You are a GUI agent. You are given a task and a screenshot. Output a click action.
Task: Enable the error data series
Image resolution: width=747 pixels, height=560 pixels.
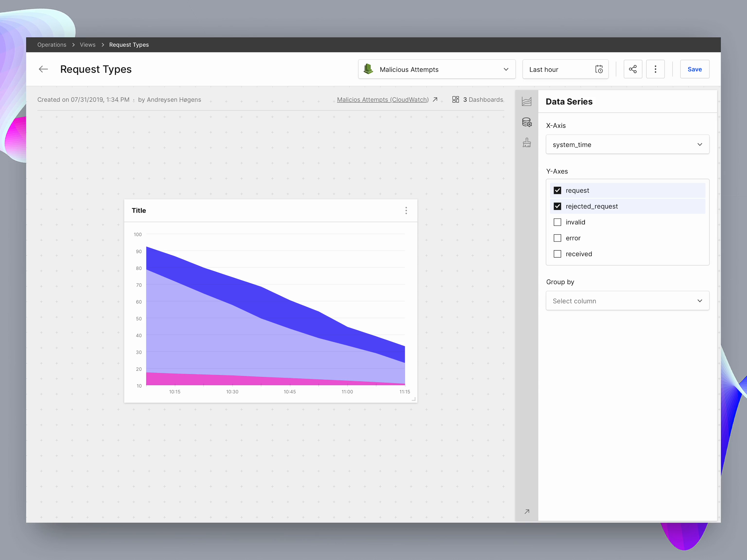[557, 238]
